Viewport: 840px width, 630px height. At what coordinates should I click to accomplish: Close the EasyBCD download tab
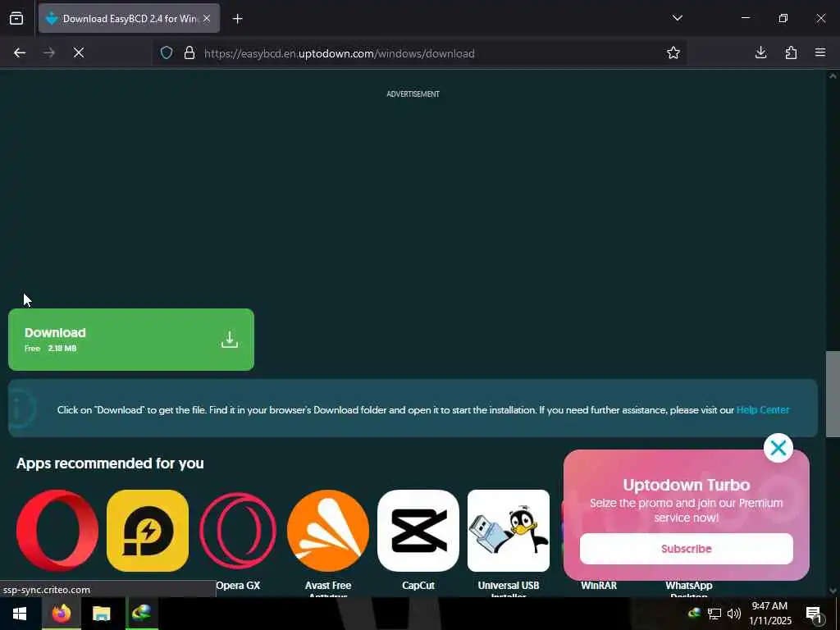tap(207, 19)
